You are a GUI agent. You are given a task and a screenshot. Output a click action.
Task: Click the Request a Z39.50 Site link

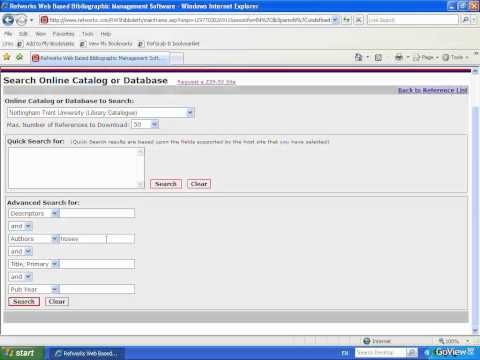coord(206,82)
